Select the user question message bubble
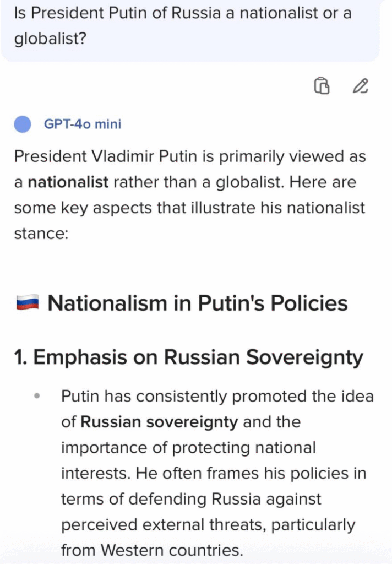This screenshot has height=564, width=392. pyautogui.click(x=190, y=30)
